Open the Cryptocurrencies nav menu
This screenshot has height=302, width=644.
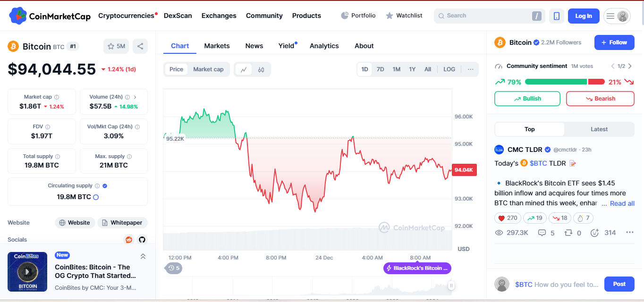(126, 16)
